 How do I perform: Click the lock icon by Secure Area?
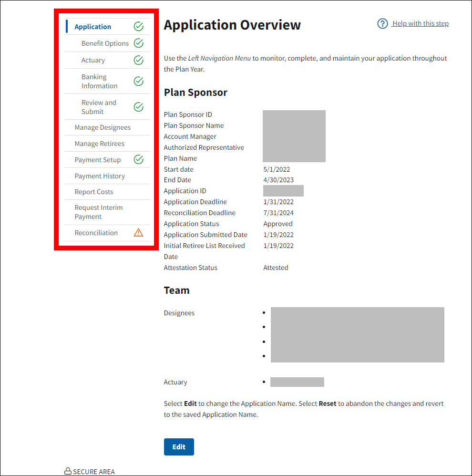tap(68, 471)
